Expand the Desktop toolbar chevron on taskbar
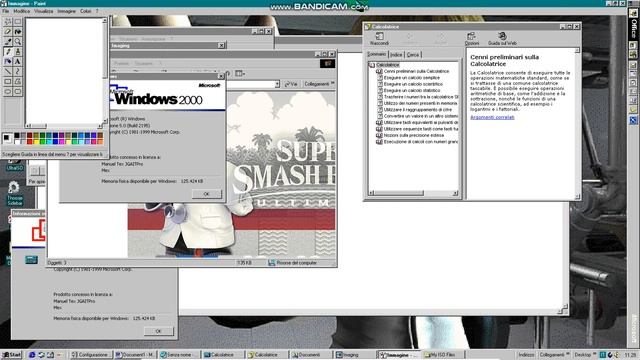Viewport: 640px width, 360px height. (594, 354)
